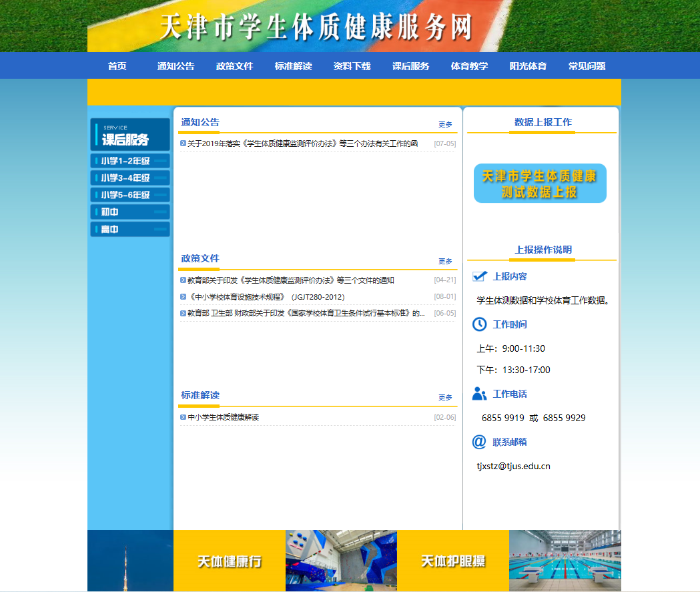
Task: Open the 首页 navigation item
Action: coord(117,66)
